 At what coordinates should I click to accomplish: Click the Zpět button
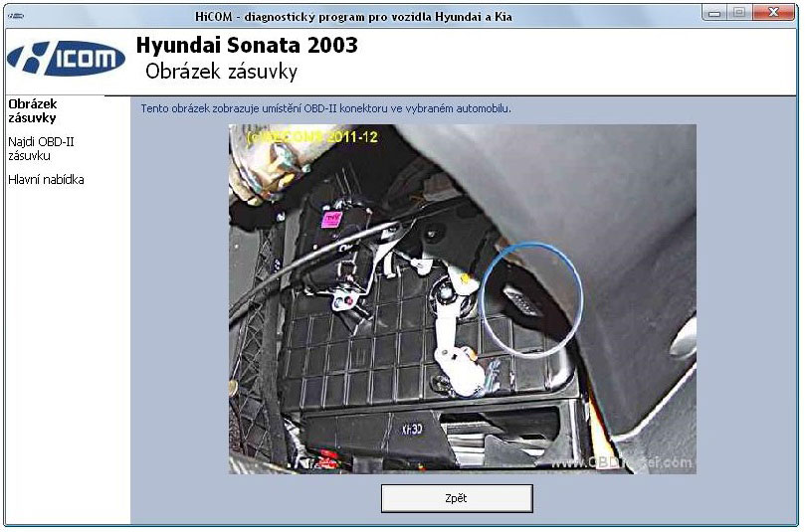pyautogui.click(x=457, y=498)
